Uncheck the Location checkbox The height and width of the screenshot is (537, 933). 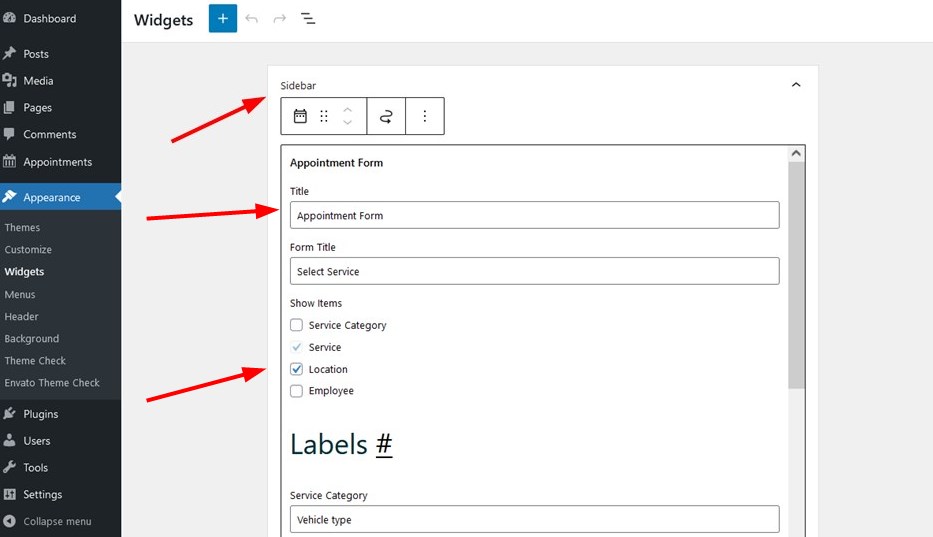296,369
